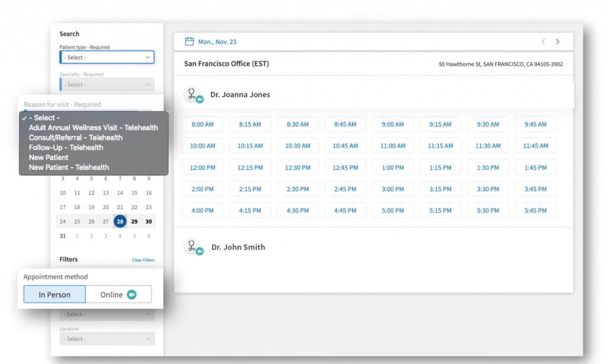
Task: Open the Patient type dropdown
Action: [x=107, y=58]
